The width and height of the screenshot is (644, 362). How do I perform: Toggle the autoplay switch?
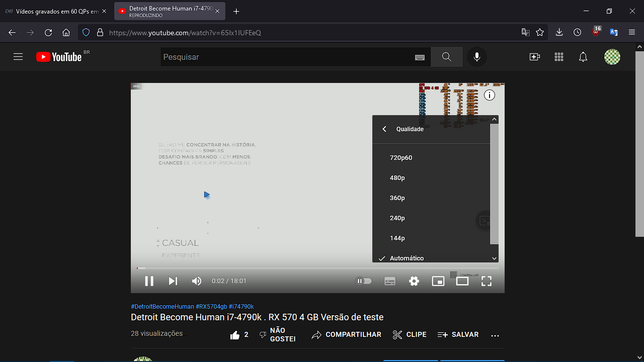[x=364, y=281]
